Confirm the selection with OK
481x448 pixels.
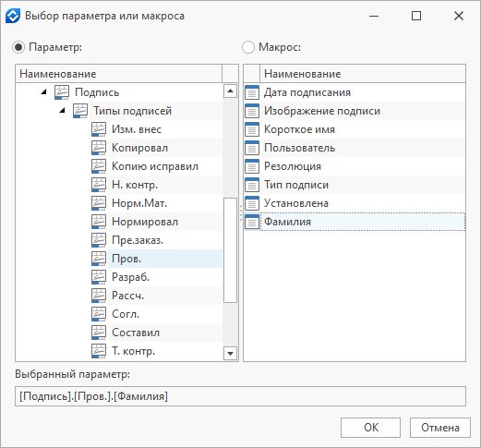coord(370,428)
